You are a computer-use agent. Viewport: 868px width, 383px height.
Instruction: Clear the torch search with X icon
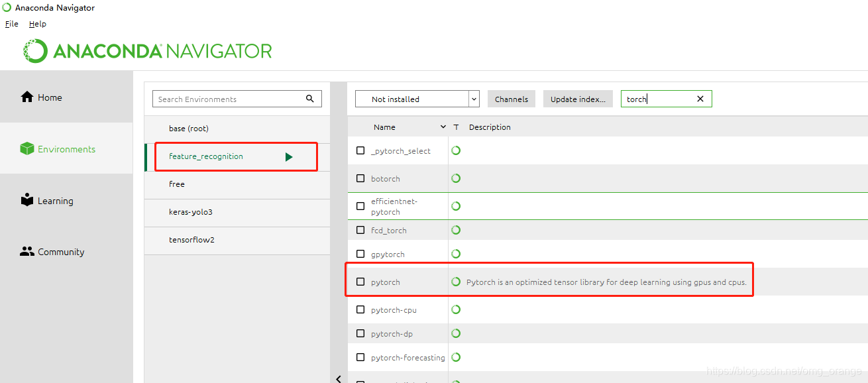[x=700, y=99]
